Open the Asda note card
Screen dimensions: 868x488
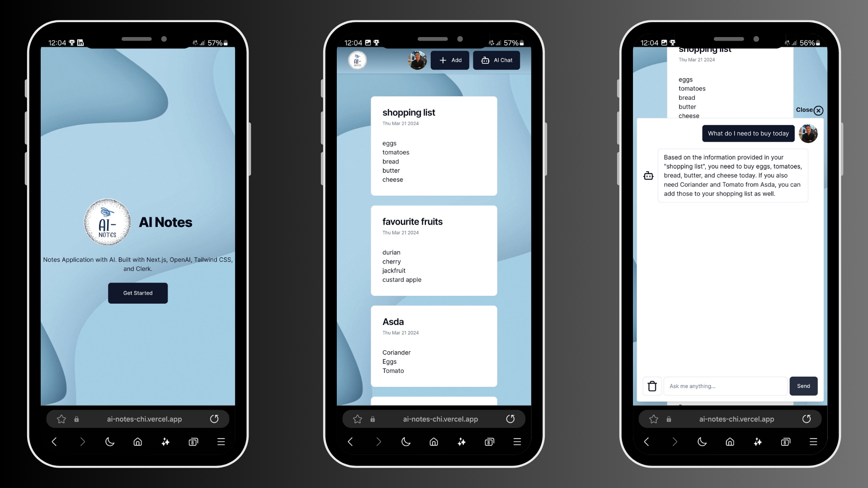[434, 346]
